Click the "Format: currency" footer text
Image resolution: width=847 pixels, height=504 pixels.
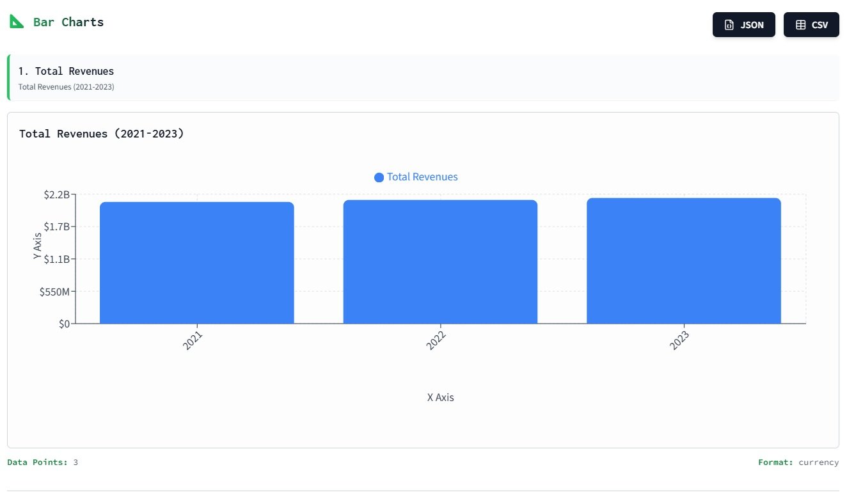[798, 462]
